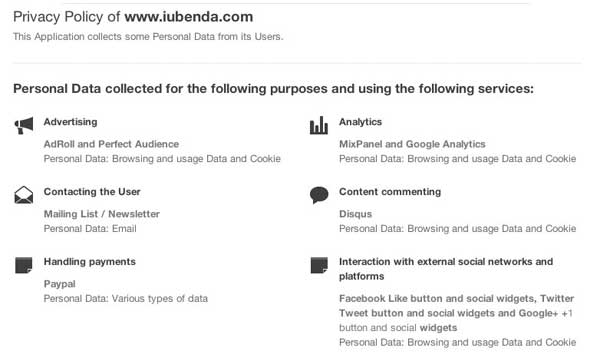The width and height of the screenshot is (600, 361).
Task: Click the Handling payments note icon
Action: 24,265
